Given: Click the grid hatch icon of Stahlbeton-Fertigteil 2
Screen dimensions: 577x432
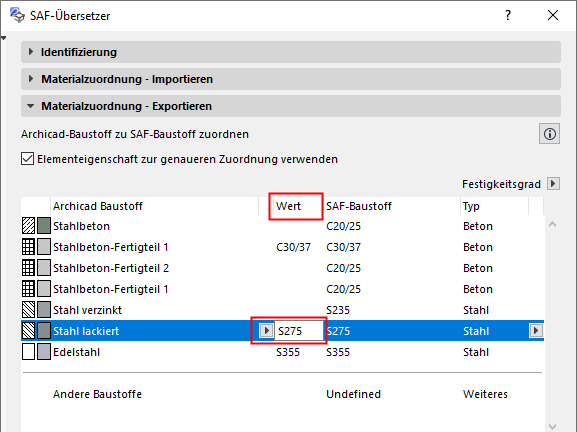Looking at the screenshot, I should click(x=28, y=268).
